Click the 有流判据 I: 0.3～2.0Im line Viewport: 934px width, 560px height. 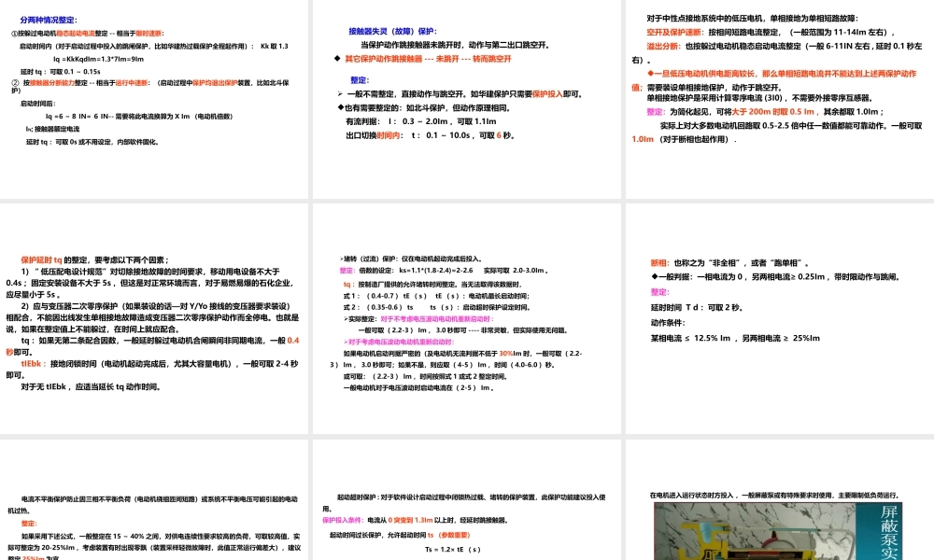(x=421, y=121)
